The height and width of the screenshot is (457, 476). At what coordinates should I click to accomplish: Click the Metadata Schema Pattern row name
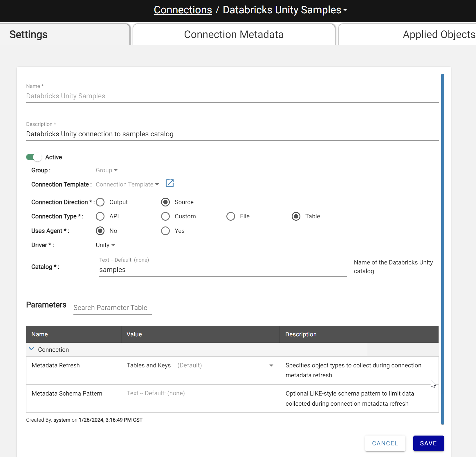(x=67, y=393)
